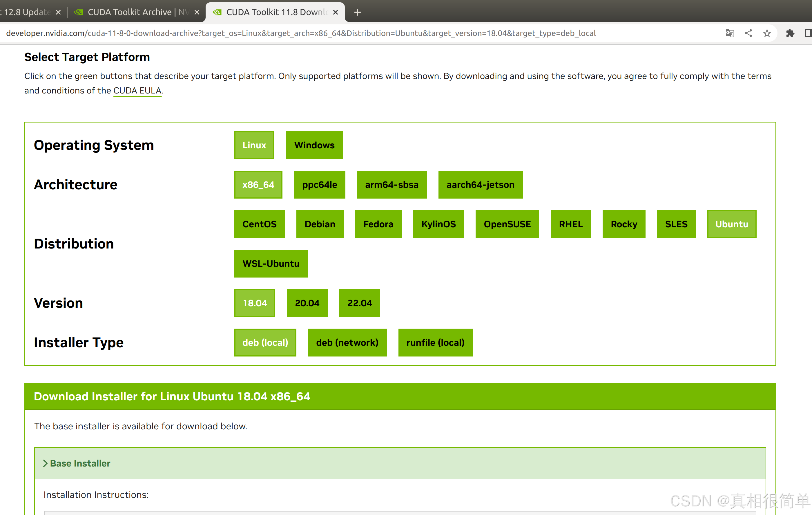Bookmark this page with the star icon

tap(767, 33)
